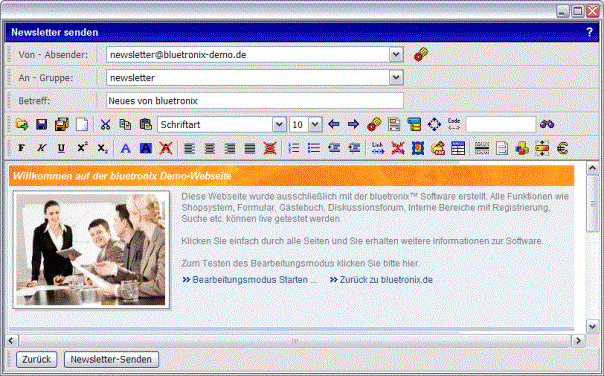
Task: Apply superscript with the X² icon
Action: (82, 147)
